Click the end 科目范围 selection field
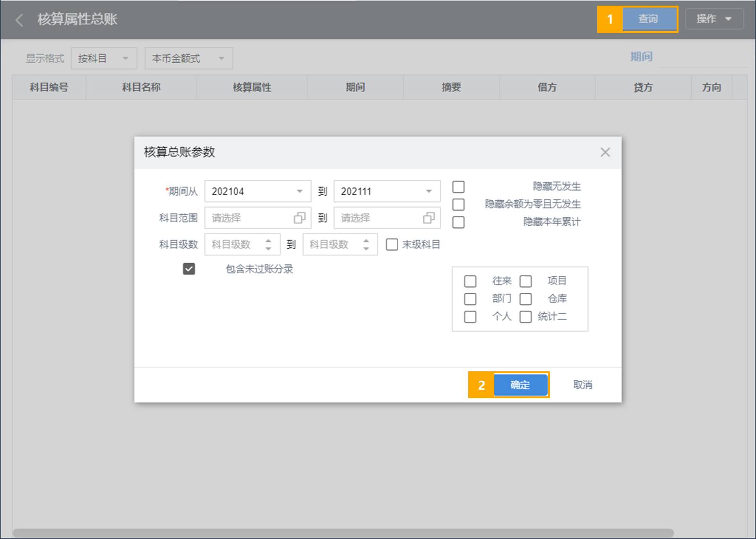This screenshot has height=539, width=756. tap(387, 218)
